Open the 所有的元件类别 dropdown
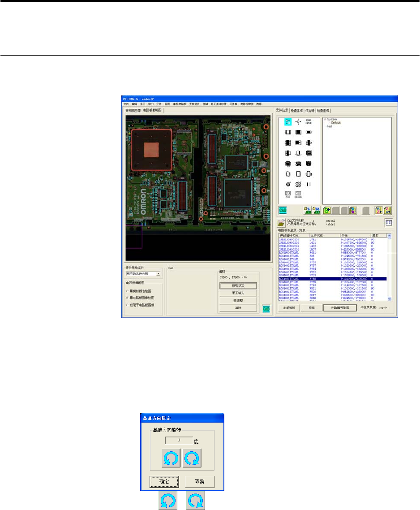The width and height of the screenshot is (420, 510). (158, 273)
